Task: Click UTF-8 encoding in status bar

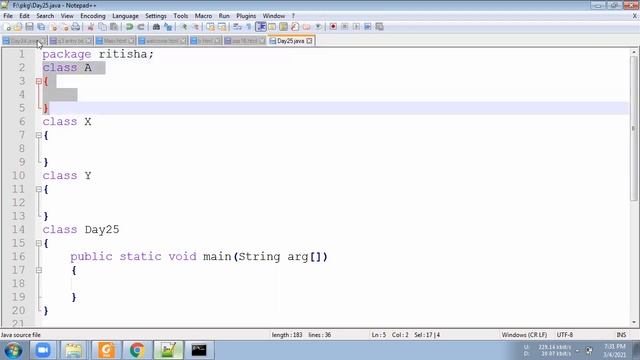Action: (565, 335)
